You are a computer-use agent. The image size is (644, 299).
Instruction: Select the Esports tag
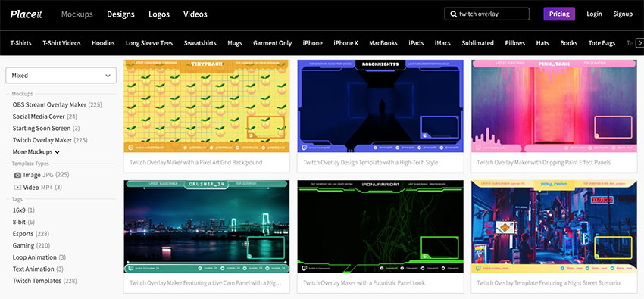31,234
